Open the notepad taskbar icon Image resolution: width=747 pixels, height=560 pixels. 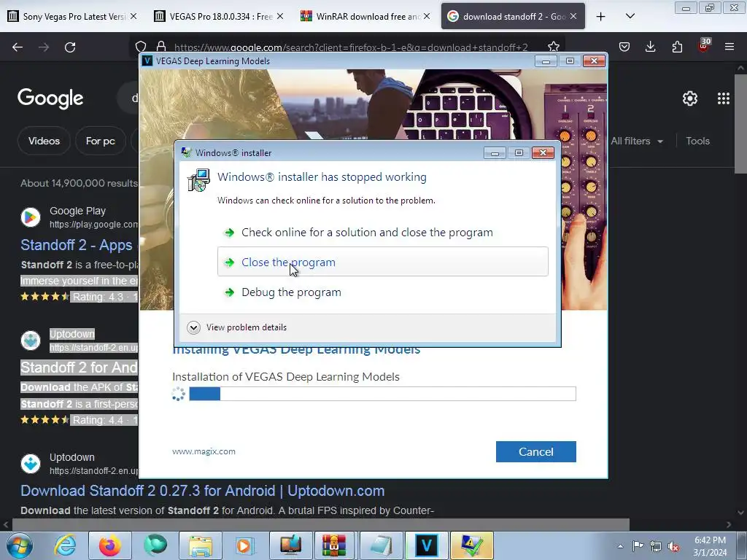[382, 545]
